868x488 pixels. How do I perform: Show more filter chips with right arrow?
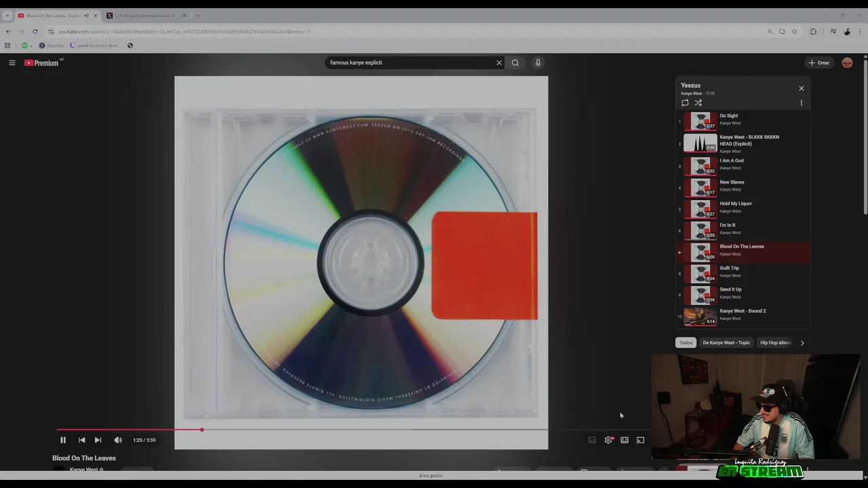tap(802, 343)
